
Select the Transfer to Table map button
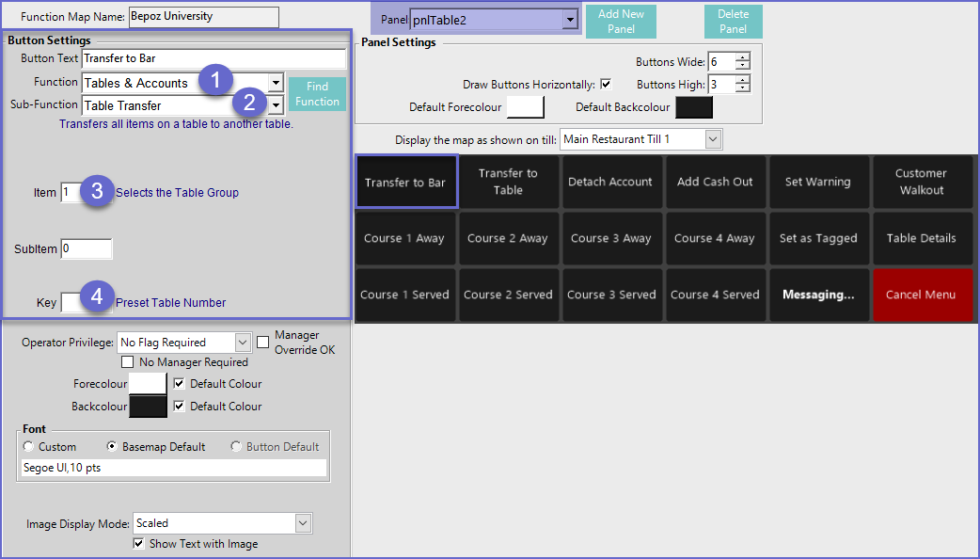coord(508,182)
